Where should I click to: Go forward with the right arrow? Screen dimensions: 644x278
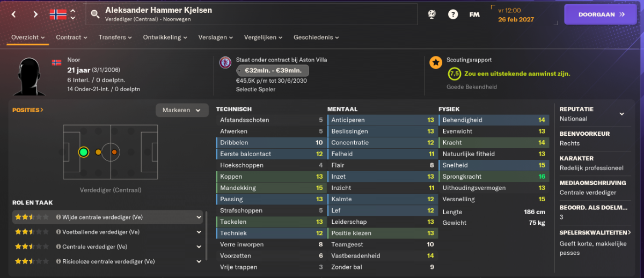pyautogui.click(x=35, y=14)
